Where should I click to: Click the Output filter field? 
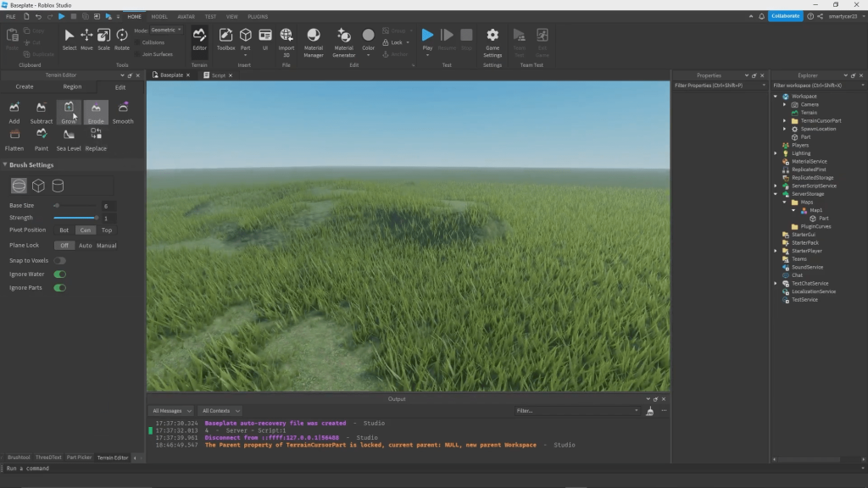click(x=576, y=411)
